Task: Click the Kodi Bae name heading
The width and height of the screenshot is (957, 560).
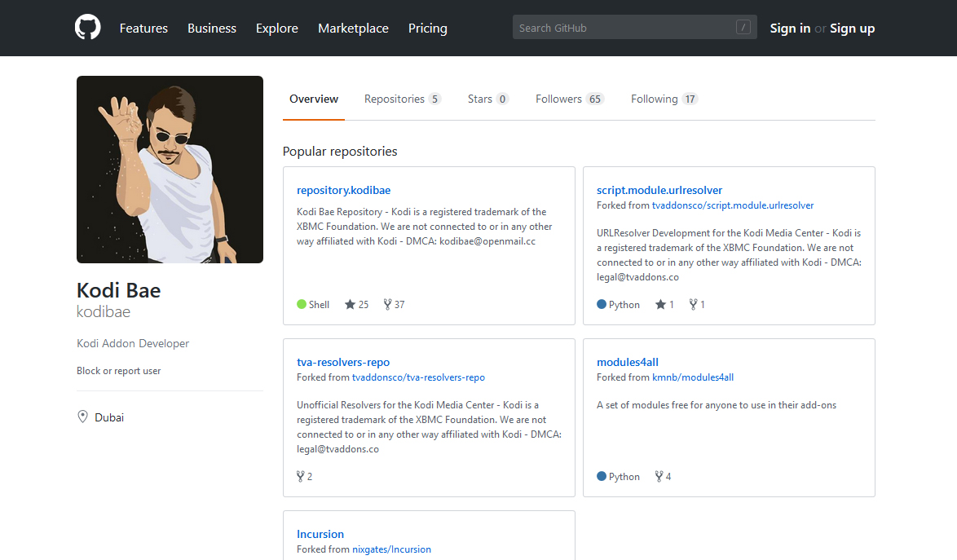Action: click(x=118, y=290)
